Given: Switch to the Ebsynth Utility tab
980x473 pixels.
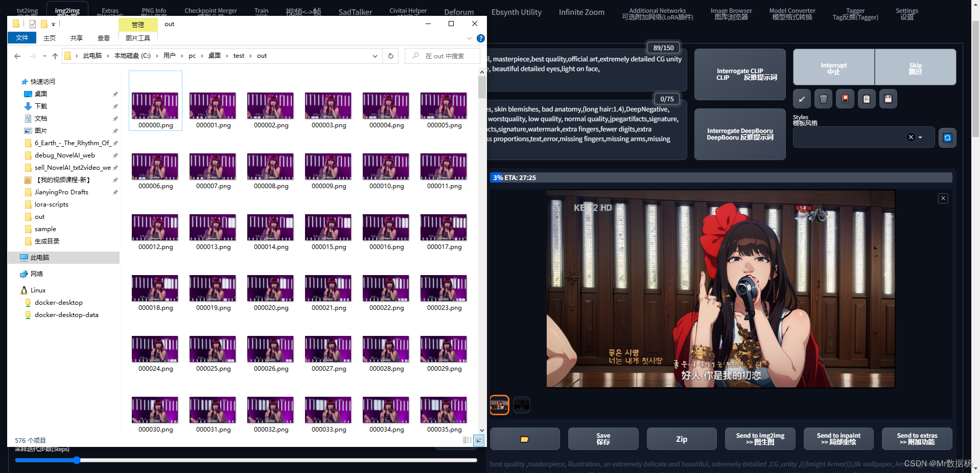Looking at the screenshot, I should pyautogui.click(x=516, y=12).
